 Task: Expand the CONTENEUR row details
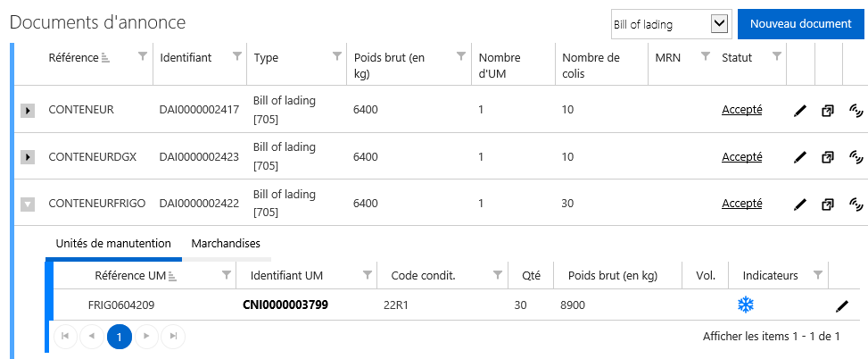tap(28, 111)
